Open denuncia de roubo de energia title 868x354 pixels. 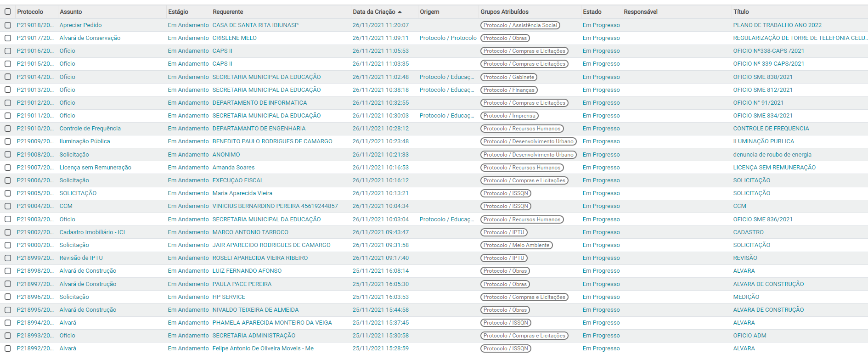tap(772, 155)
